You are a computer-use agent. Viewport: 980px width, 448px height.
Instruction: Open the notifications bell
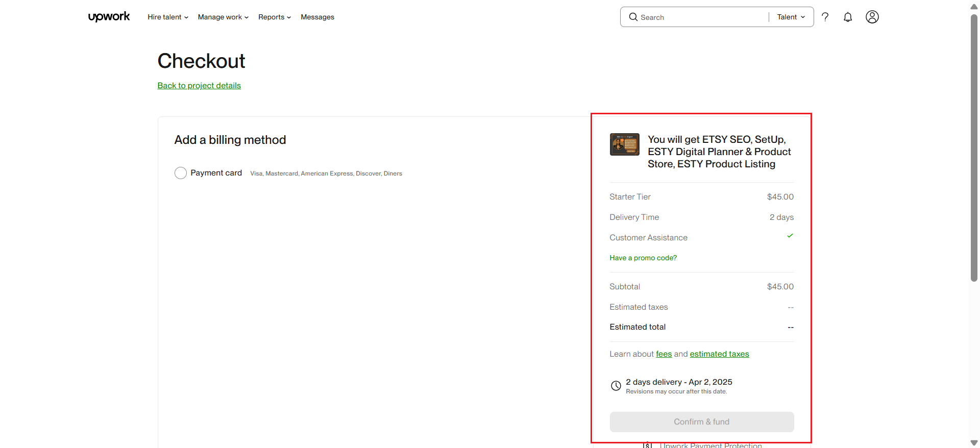[848, 17]
